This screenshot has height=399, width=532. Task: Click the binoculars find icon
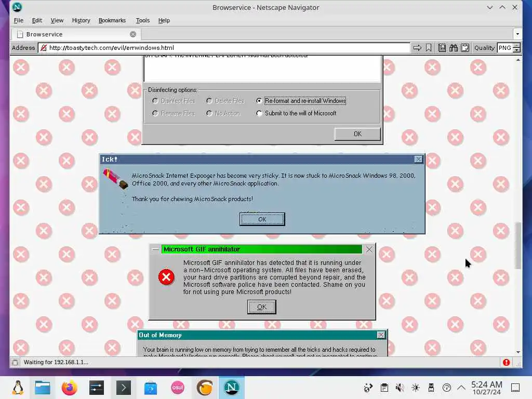coord(453,48)
